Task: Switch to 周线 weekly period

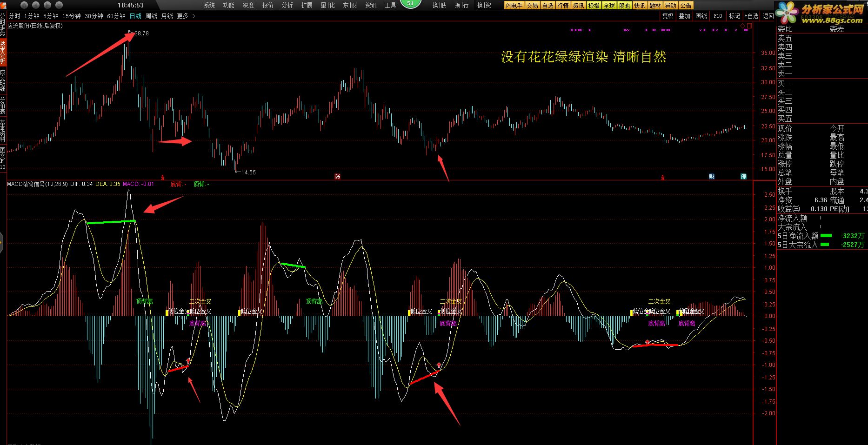Action: click(151, 16)
